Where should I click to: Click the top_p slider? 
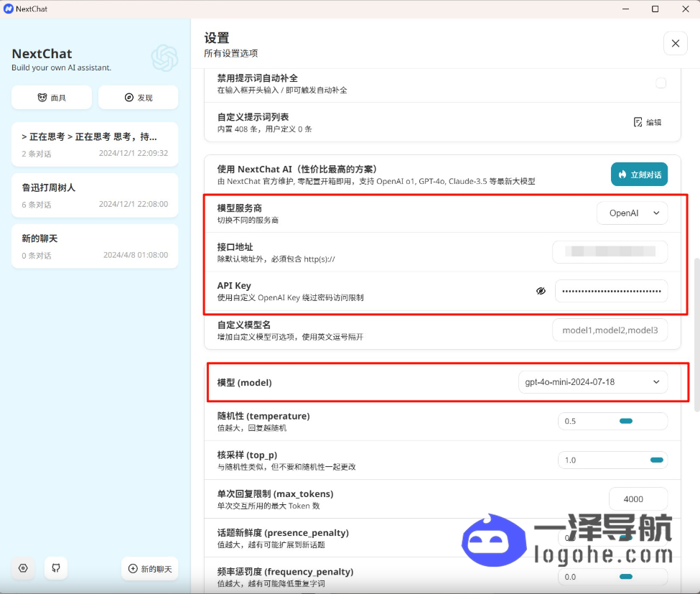click(655, 460)
